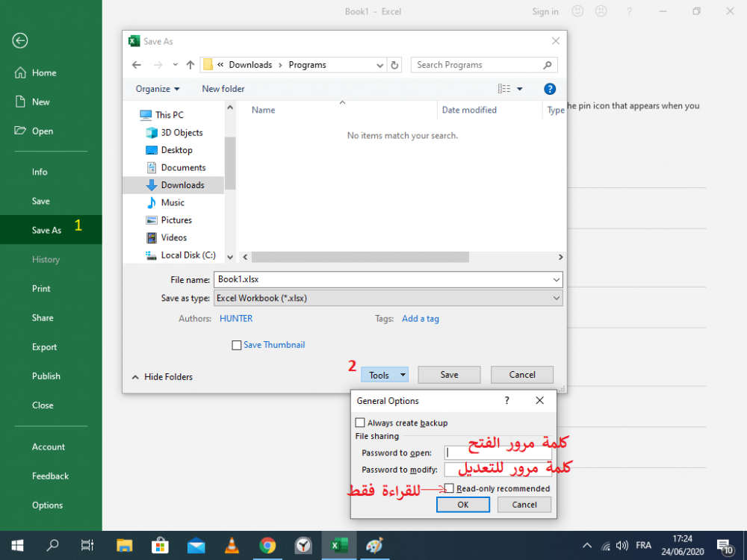
Task: Open the Save As dialog help icon
Action: tap(550, 89)
